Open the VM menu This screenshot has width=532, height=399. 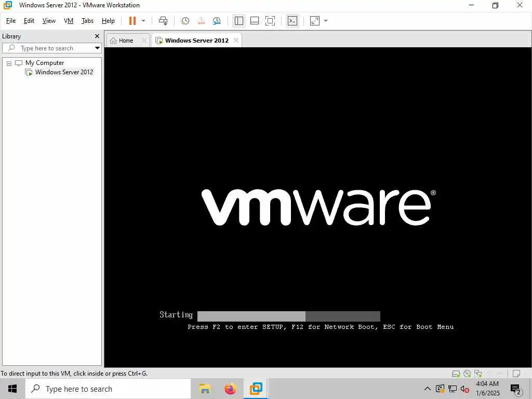69,21
